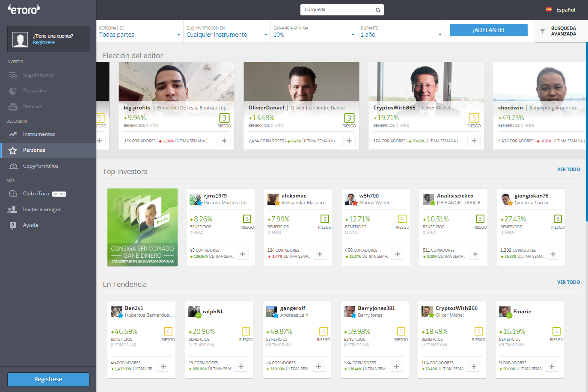588x392 pixels.
Task: Open Invitar a amigos in the sidebar
Action: pyautogui.click(x=48, y=209)
